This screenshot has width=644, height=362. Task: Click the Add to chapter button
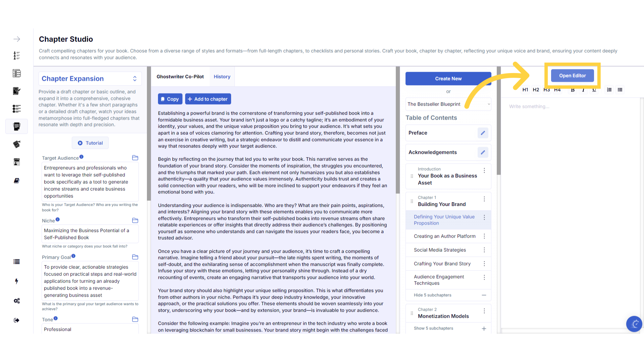(208, 99)
